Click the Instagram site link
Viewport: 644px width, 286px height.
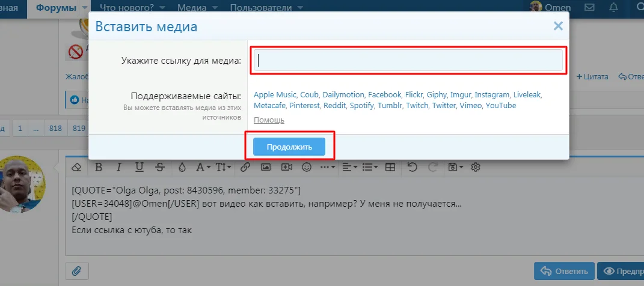pos(492,95)
